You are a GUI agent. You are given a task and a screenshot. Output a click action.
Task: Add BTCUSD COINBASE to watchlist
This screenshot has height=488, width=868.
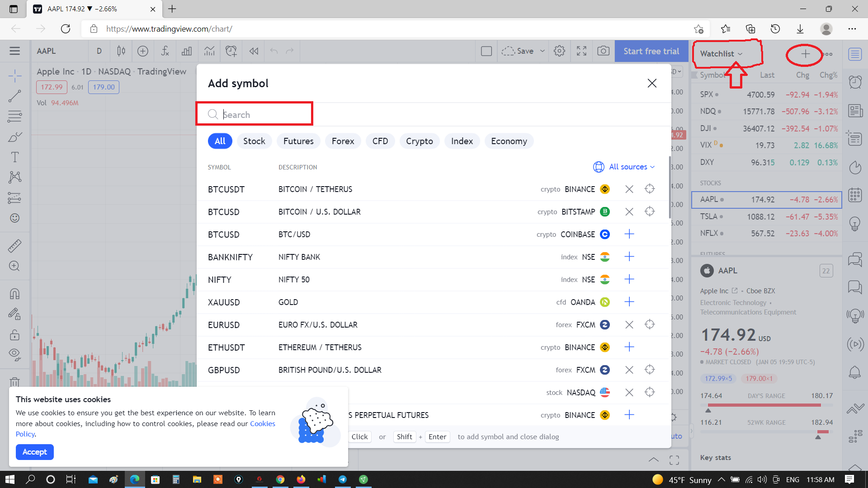tap(629, 234)
